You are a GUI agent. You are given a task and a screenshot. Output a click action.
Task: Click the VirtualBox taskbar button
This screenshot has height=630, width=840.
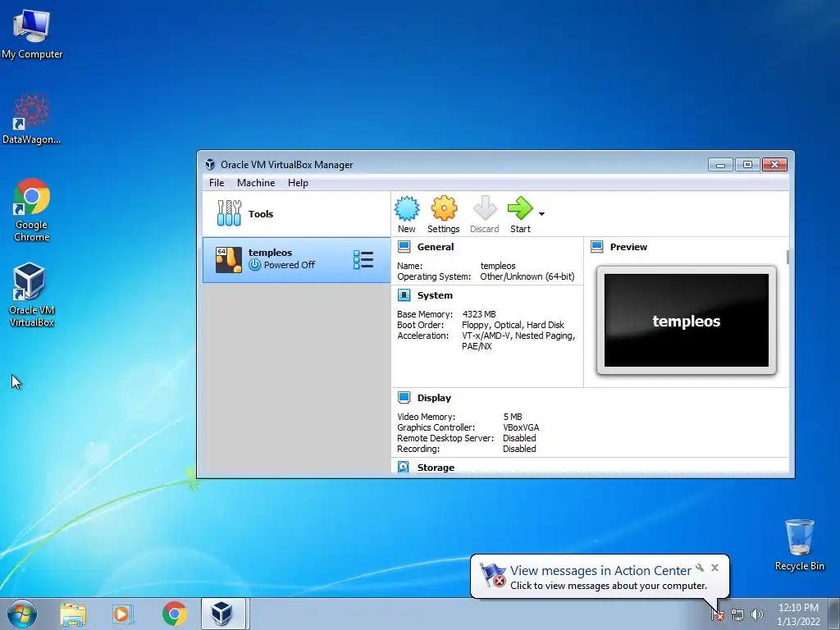pos(223,614)
